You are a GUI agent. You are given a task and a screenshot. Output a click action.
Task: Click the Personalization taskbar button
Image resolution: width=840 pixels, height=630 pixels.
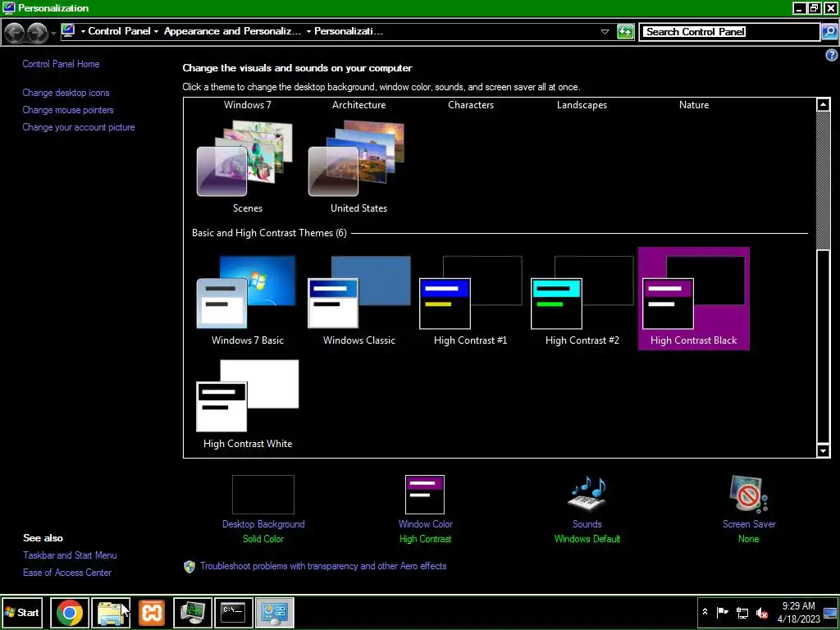[275, 612]
